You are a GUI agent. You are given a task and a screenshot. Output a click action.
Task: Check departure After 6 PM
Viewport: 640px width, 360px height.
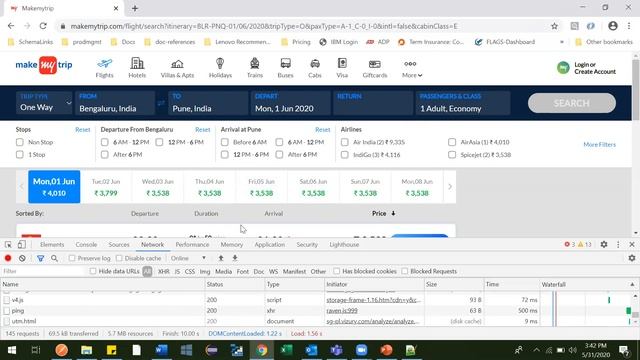[104, 154]
